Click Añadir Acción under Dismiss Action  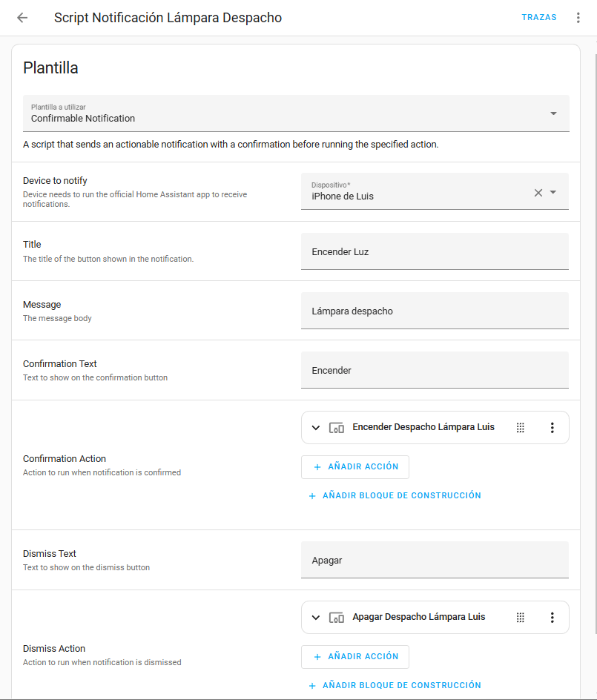tap(355, 657)
